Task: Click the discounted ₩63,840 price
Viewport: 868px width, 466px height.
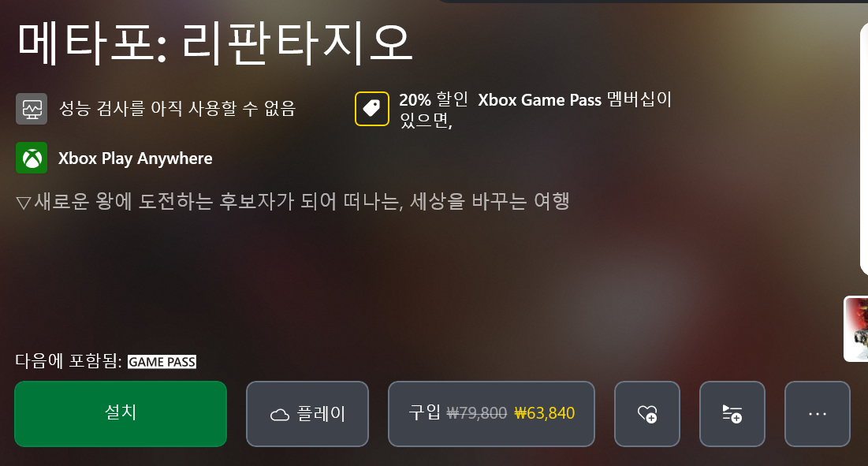Action: pyautogui.click(x=545, y=413)
